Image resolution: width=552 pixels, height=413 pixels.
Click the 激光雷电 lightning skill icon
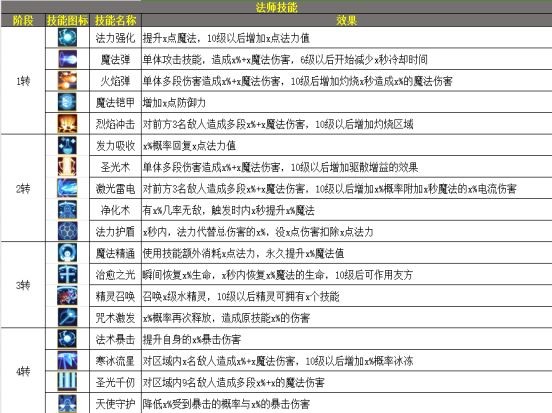click(67, 188)
